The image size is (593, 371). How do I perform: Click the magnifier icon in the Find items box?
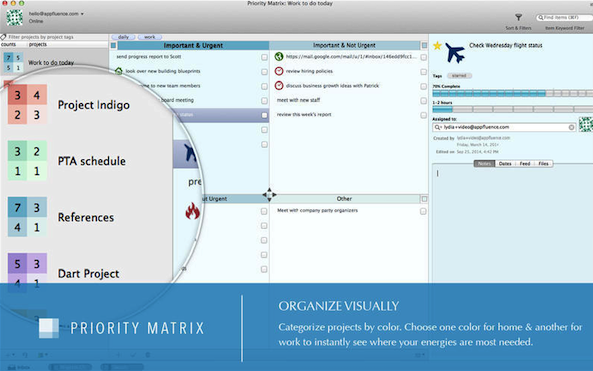(541, 18)
